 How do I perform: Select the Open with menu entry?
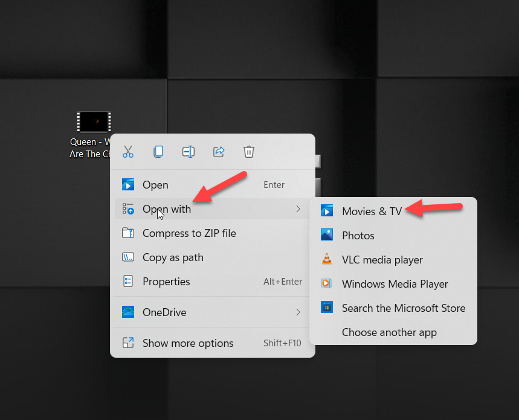tap(167, 209)
